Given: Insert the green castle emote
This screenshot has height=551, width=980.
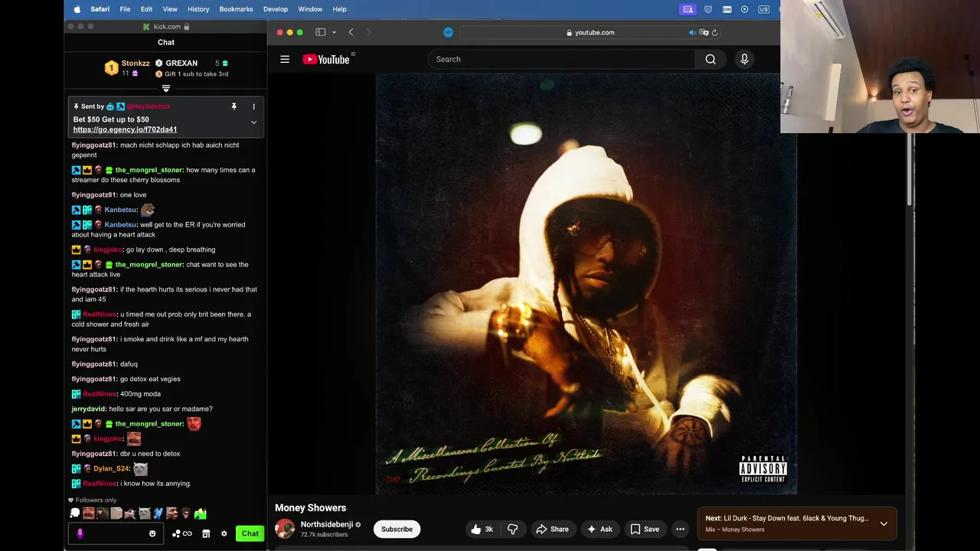Looking at the screenshot, I should click(201, 514).
